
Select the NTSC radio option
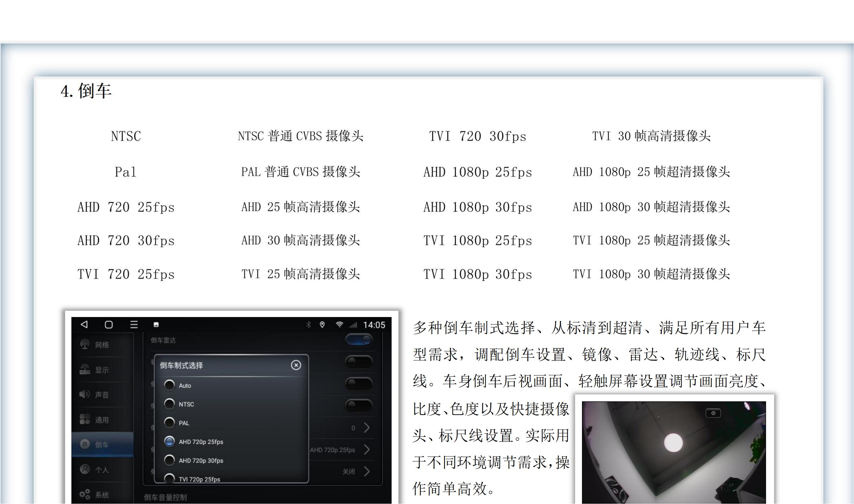[x=170, y=404]
